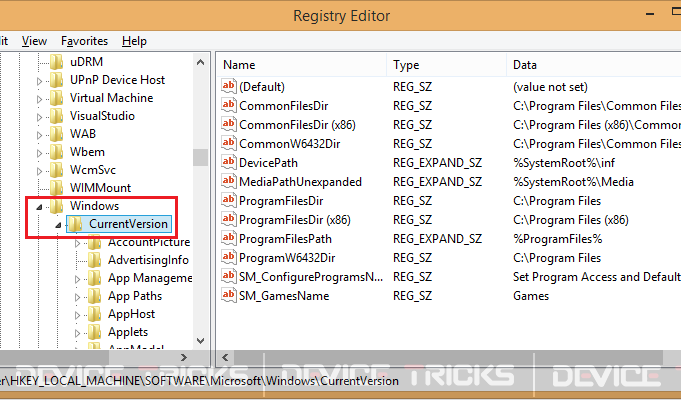
Task: Click the AccountPicture folder icon
Action: point(95,242)
